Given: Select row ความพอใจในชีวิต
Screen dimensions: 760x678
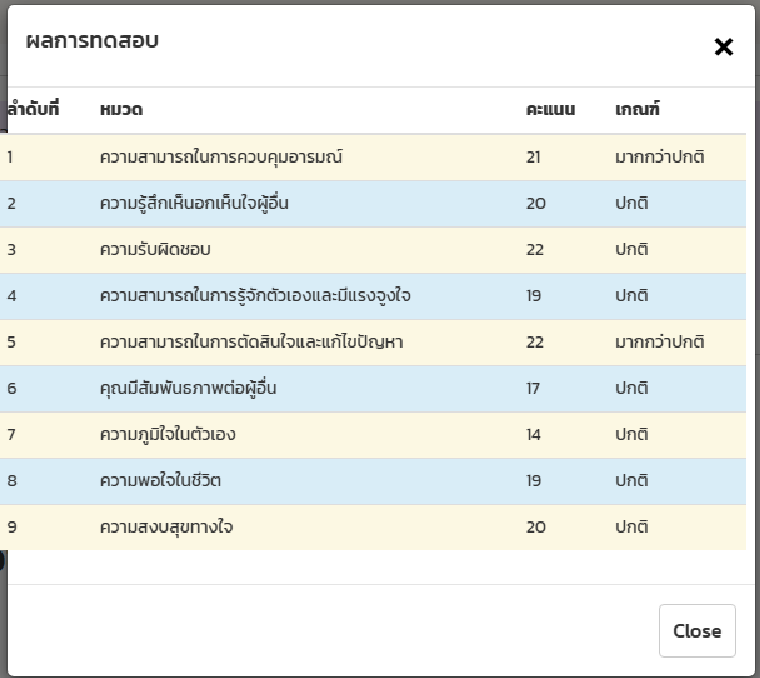Looking at the screenshot, I should [373, 481].
